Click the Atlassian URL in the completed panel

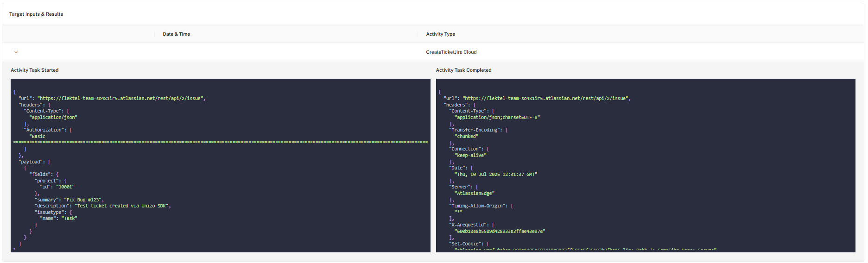(x=545, y=99)
